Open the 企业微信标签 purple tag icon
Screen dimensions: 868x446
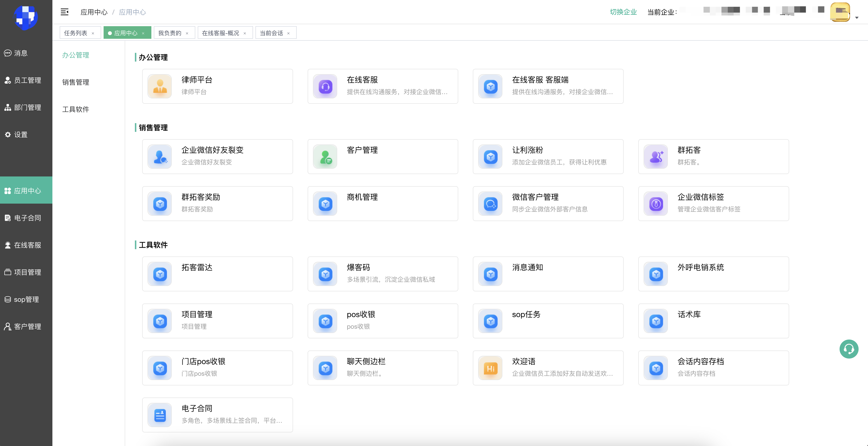(656, 204)
